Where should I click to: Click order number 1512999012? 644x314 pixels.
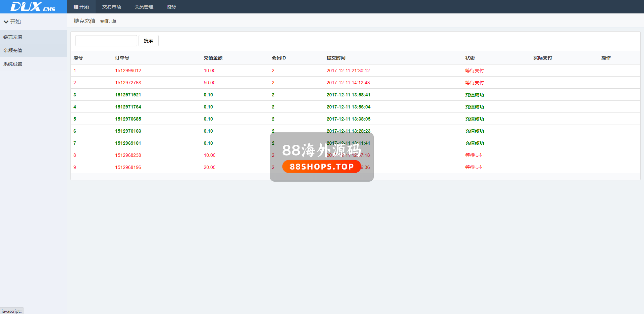[128, 71]
